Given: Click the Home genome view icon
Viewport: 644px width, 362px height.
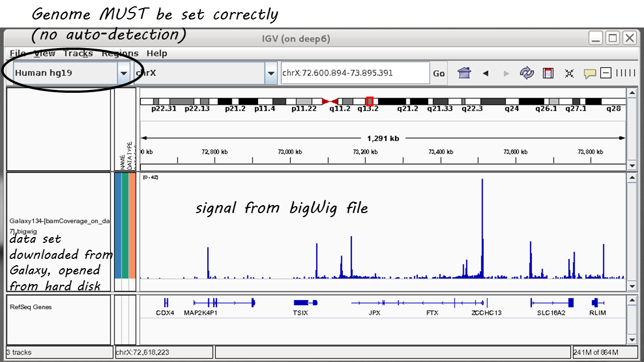Looking at the screenshot, I should click(x=464, y=73).
